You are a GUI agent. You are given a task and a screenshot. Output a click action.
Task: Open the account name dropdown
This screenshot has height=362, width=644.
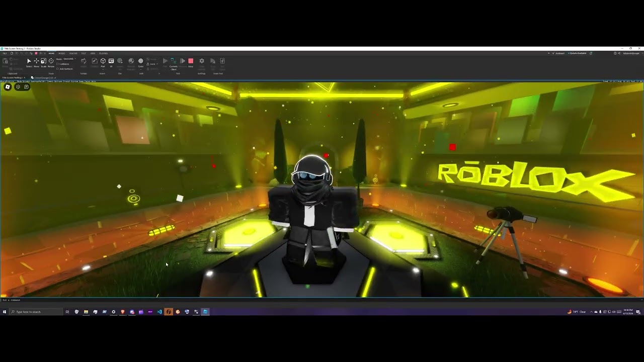tap(632, 53)
